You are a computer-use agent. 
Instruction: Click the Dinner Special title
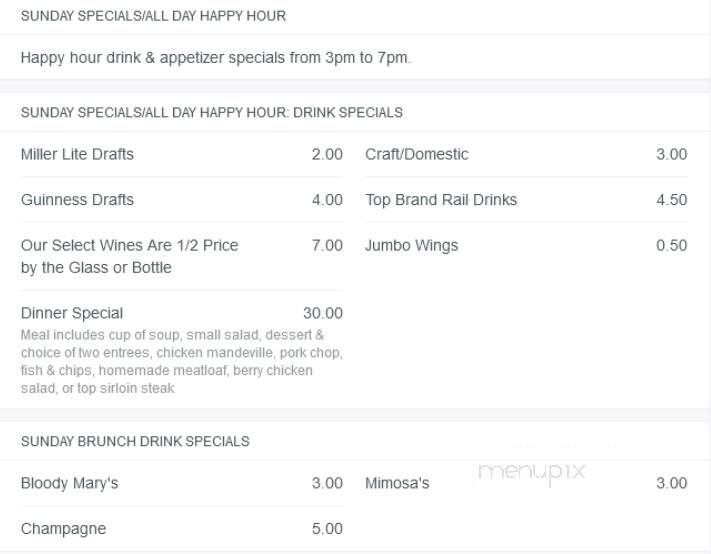tap(72, 313)
